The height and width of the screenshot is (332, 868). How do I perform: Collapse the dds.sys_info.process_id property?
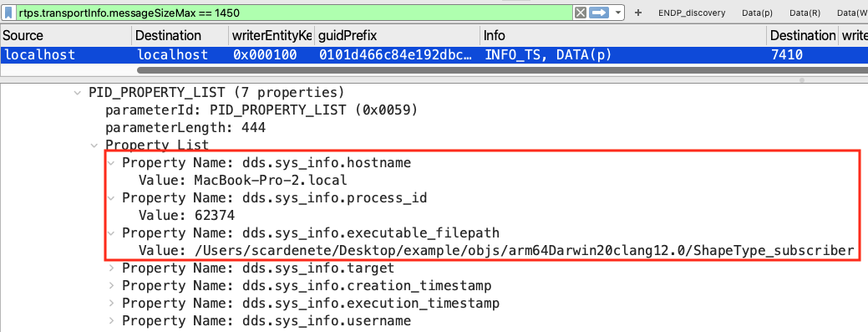click(112, 198)
